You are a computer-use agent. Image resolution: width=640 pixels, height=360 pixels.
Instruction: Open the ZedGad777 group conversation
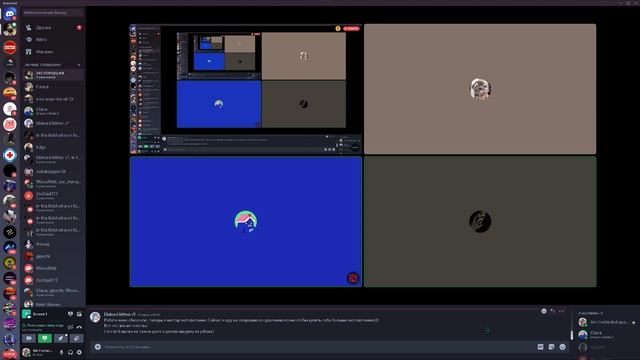(x=53, y=196)
